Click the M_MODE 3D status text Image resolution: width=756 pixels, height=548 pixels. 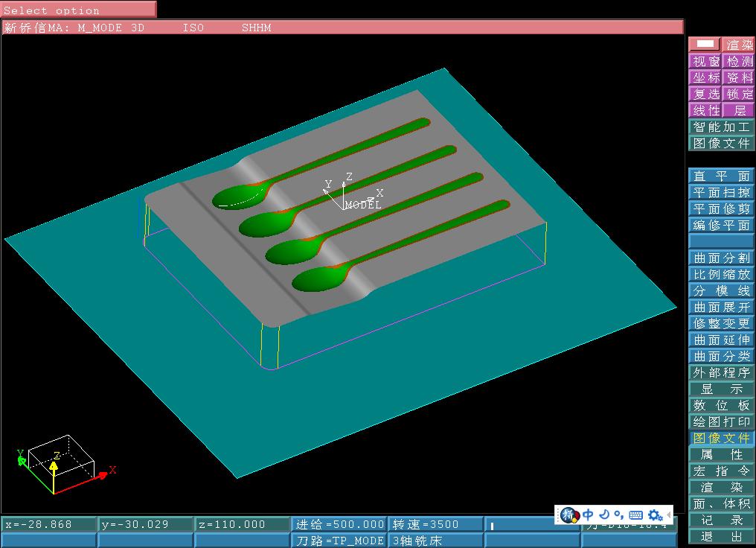coord(111,28)
